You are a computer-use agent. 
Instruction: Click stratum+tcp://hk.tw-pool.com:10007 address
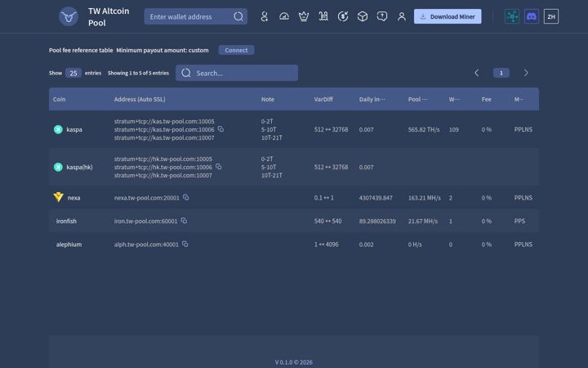(163, 175)
